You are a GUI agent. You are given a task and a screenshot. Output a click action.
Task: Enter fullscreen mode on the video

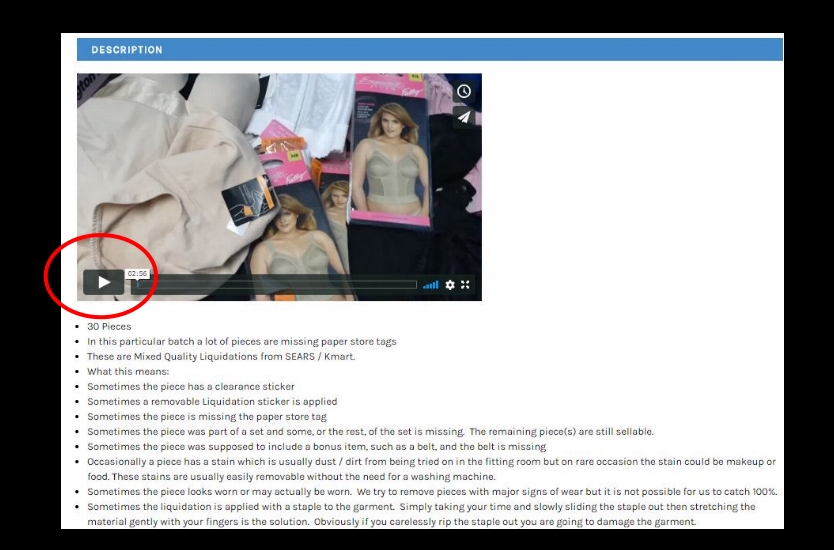[465, 285]
